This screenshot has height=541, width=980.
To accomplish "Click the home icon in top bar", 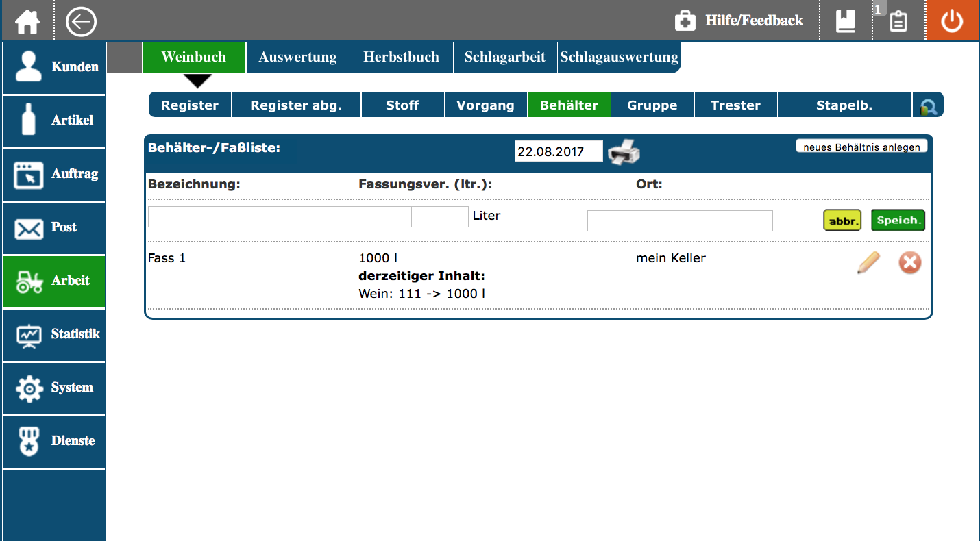I will 27,21.
